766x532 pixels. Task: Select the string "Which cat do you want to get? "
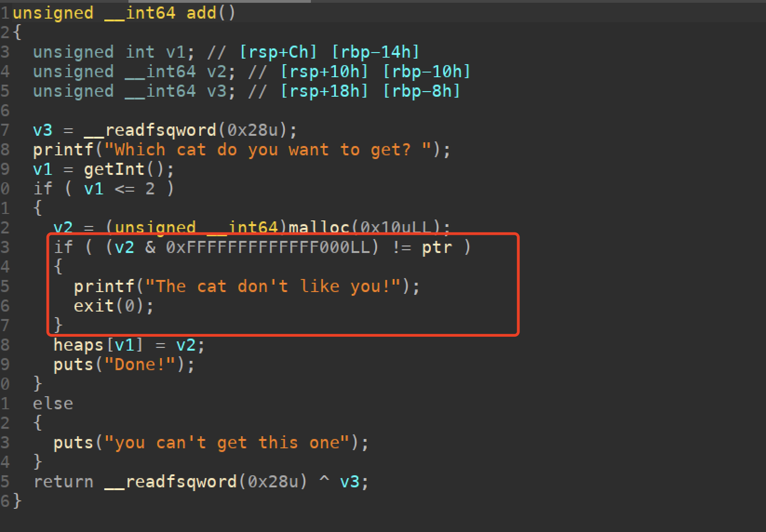268,150
